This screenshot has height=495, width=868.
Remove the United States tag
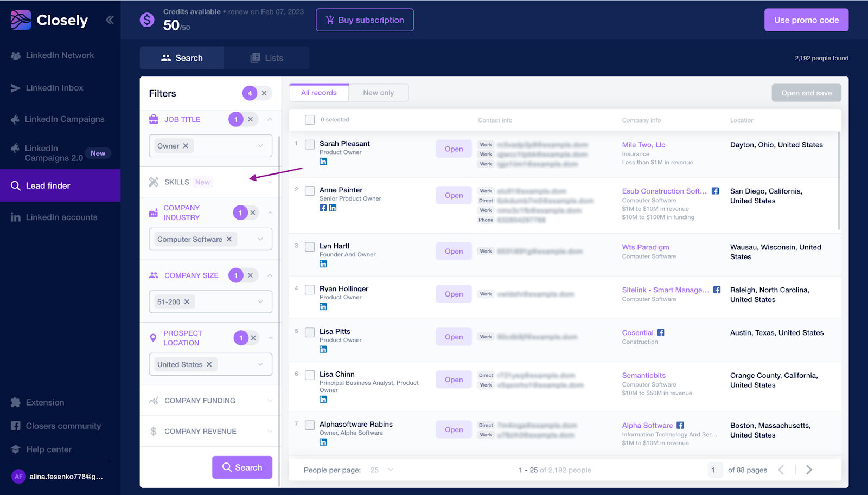click(x=209, y=364)
